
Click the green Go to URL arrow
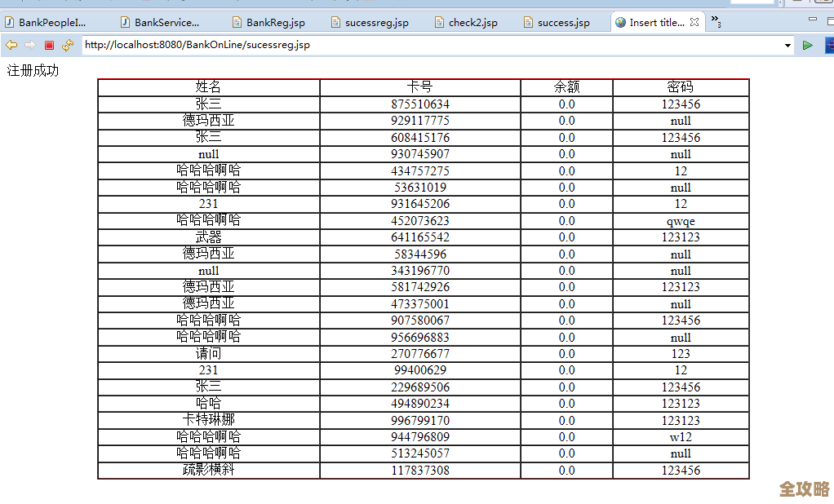tap(808, 46)
